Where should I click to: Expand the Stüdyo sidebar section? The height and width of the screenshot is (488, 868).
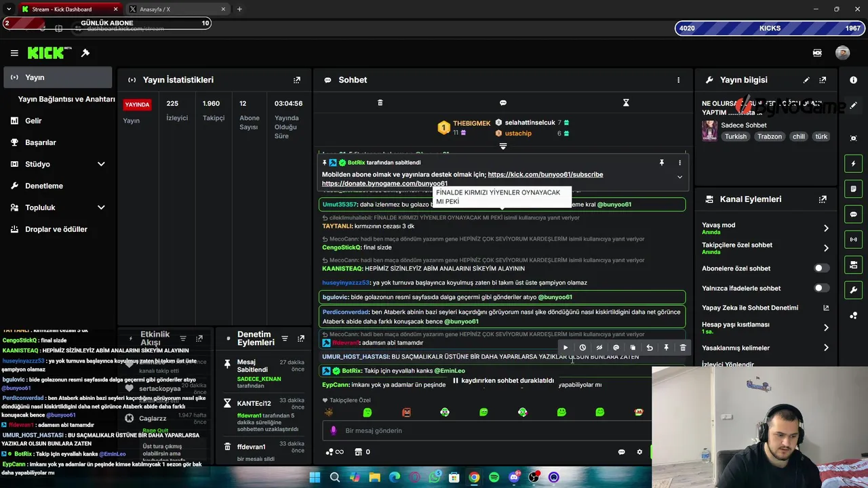click(x=101, y=164)
